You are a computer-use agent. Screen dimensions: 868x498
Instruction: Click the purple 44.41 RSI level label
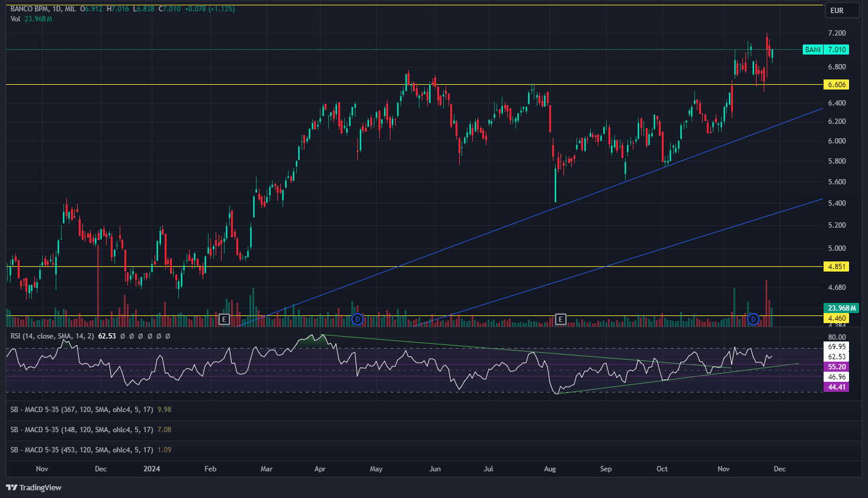837,387
